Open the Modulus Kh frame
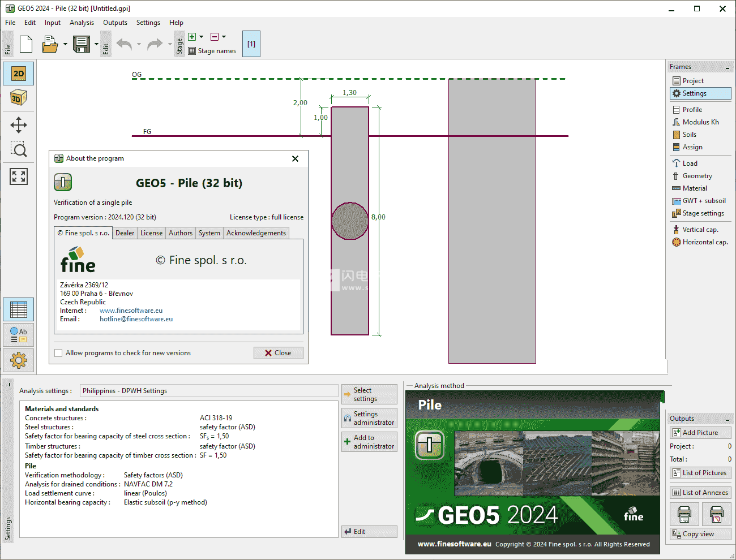Screen dimensions: 736x560 [x=700, y=122]
